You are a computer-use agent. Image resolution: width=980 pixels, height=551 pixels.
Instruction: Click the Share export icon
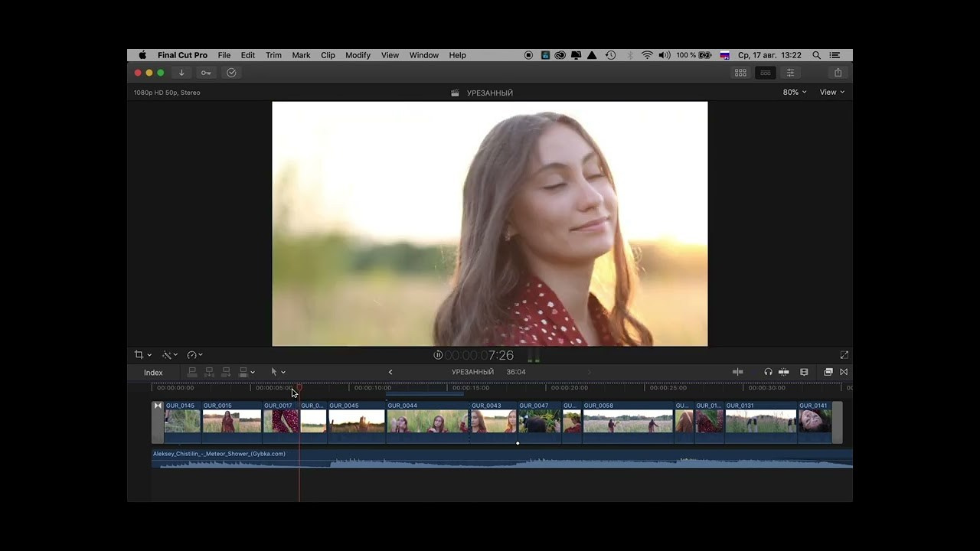pyautogui.click(x=838, y=73)
